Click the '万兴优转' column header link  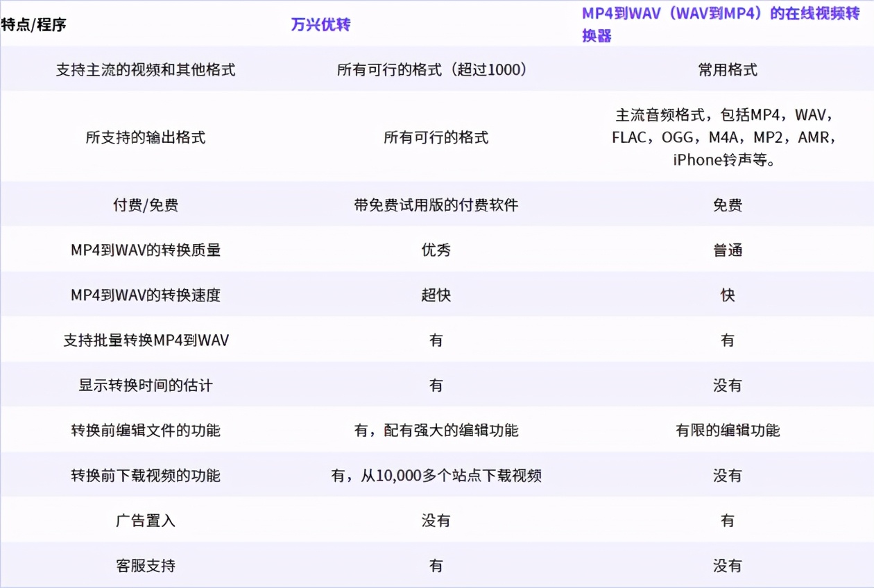click(320, 25)
